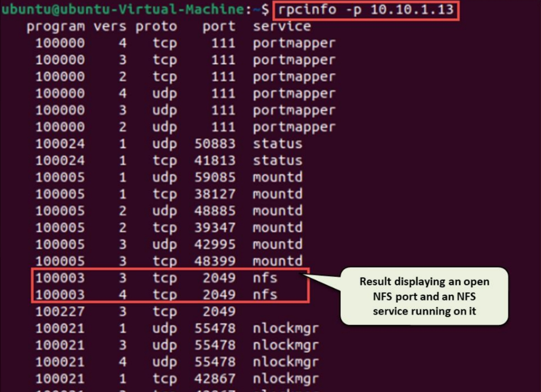Click port number 41813 for status
Screen dimensions: 541x392
coord(215,160)
